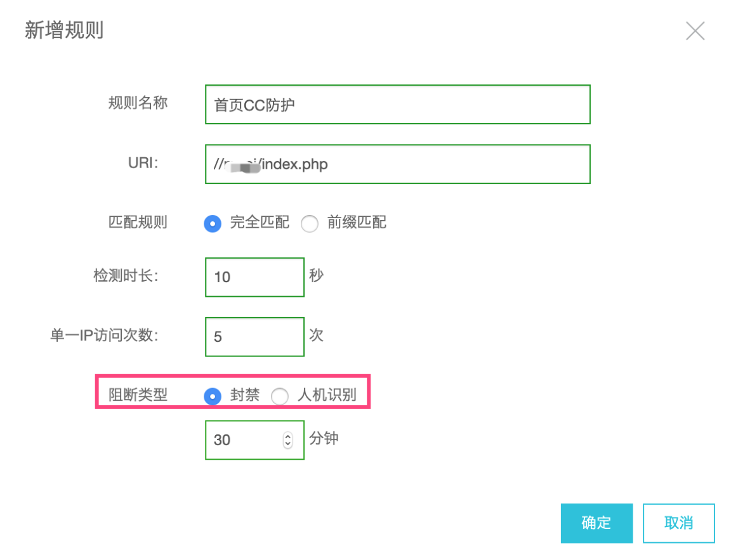Click the 次 unit label beside 5
This screenshot has height=560, width=738.
(315, 335)
